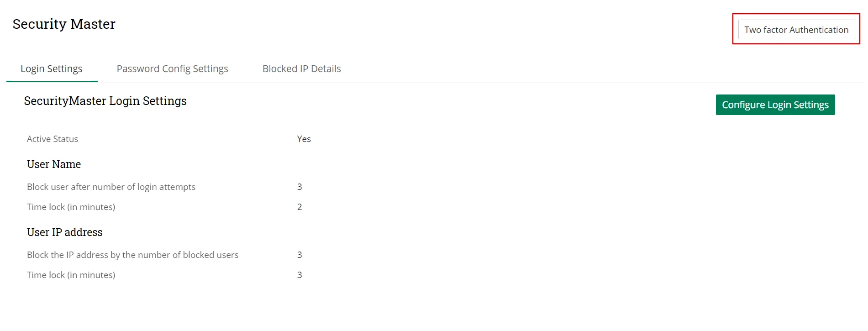Click the SecurityMaster Login Settings heading

click(105, 101)
